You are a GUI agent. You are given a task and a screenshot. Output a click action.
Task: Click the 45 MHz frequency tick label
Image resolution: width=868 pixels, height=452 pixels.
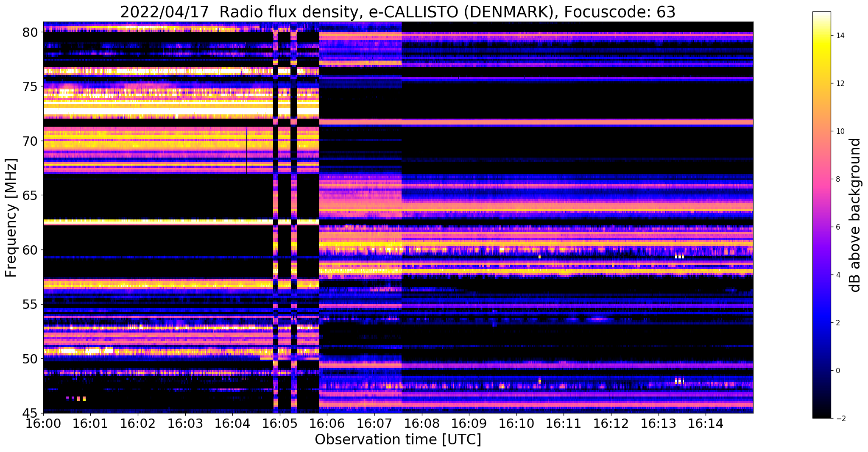(30, 413)
